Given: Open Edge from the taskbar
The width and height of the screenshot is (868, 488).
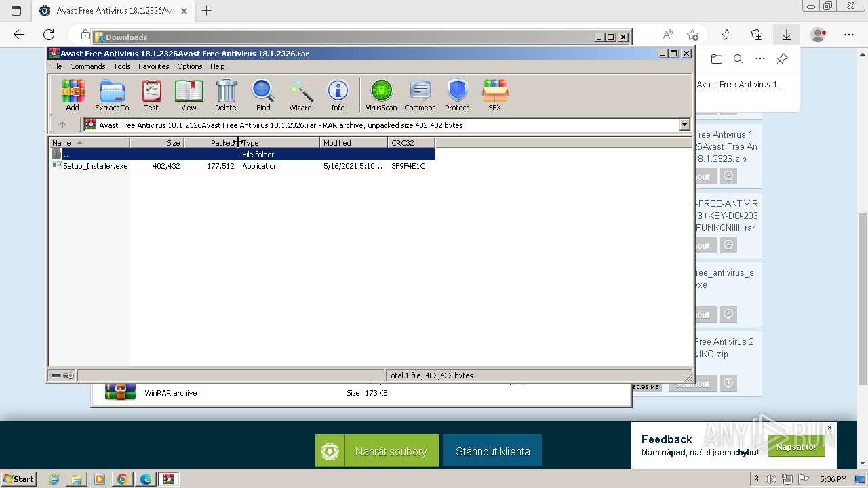Looking at the screenshot, I should point(145,479).
